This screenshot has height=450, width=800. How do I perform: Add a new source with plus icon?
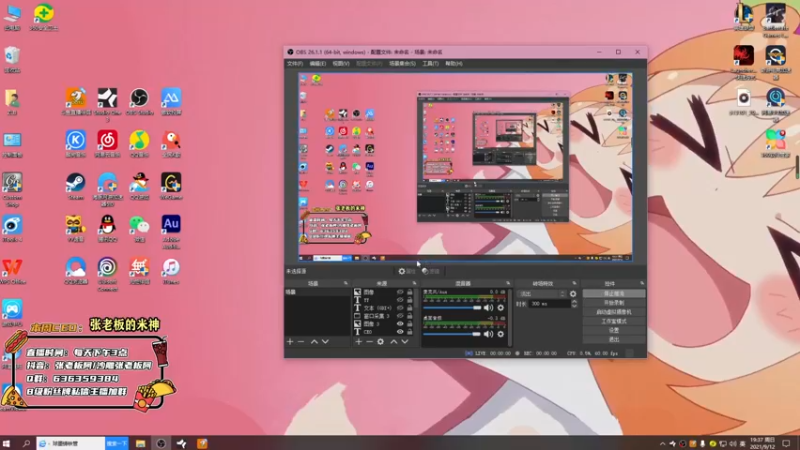[358, 341]
